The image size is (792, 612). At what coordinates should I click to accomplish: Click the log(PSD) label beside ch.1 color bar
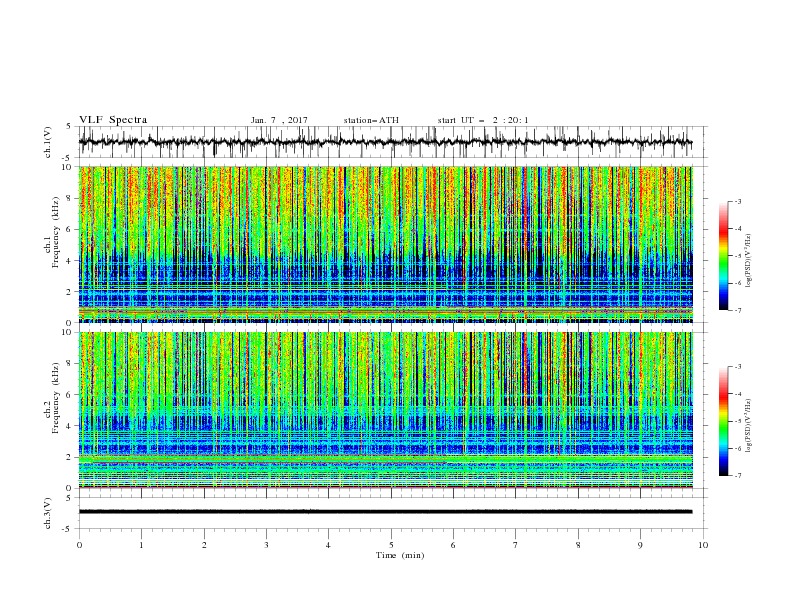(x=749, y=261)
